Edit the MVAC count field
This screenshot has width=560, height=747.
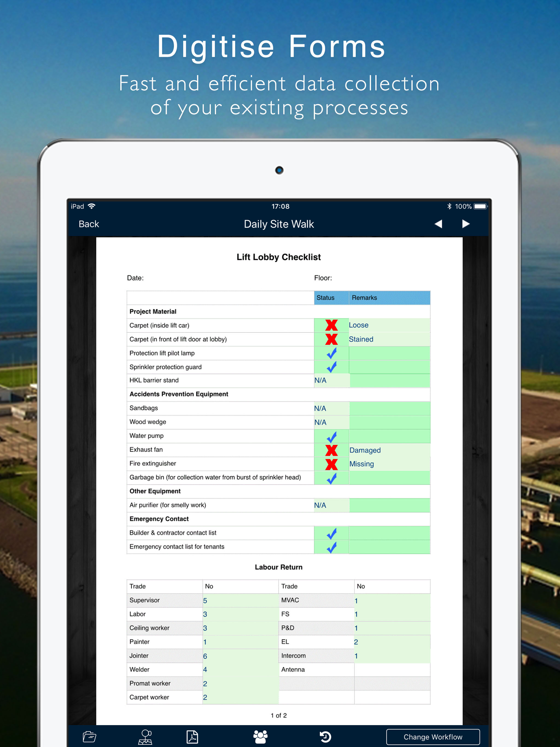[x=392, y=601]
